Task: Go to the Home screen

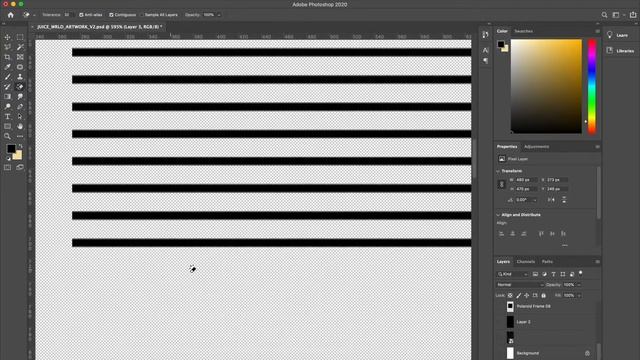Action: (x=11, y=15)
